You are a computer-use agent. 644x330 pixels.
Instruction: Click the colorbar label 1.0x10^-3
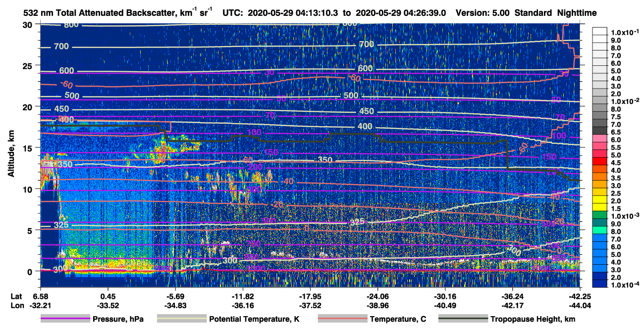point(625,216)
